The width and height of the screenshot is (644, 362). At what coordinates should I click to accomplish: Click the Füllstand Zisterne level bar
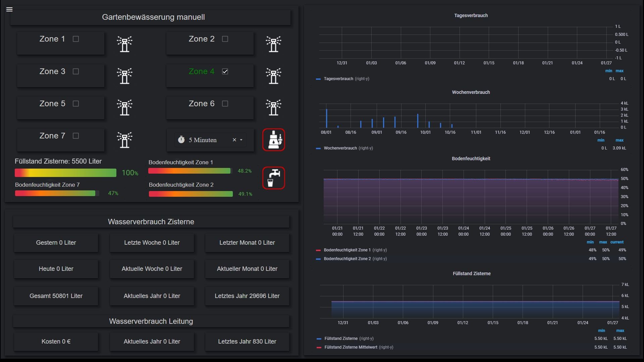pos(65,173)
